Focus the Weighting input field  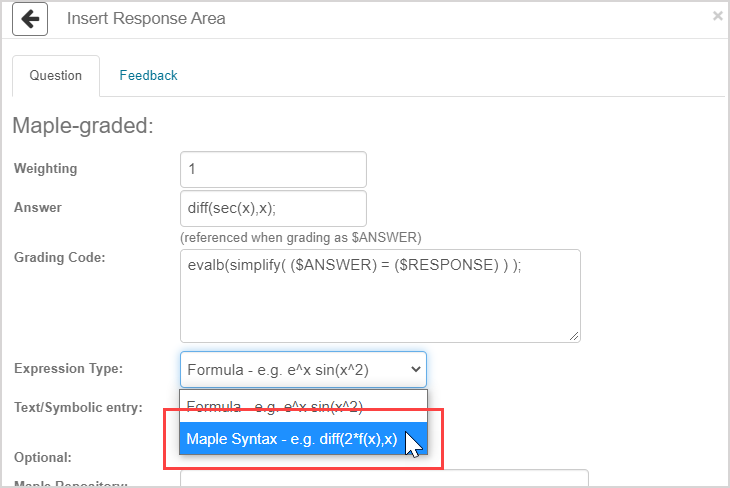pos(273,169)
